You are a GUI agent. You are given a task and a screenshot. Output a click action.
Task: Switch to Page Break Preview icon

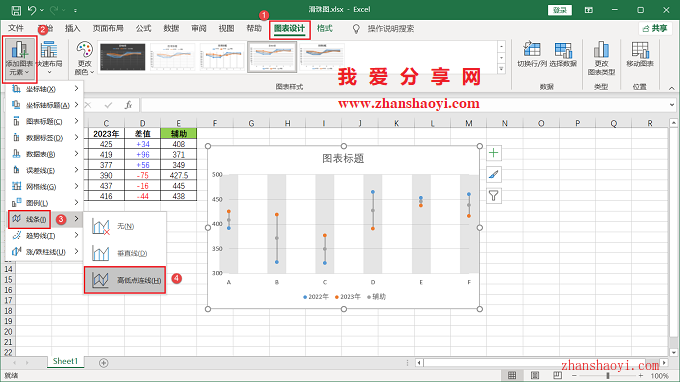[557, 375]
